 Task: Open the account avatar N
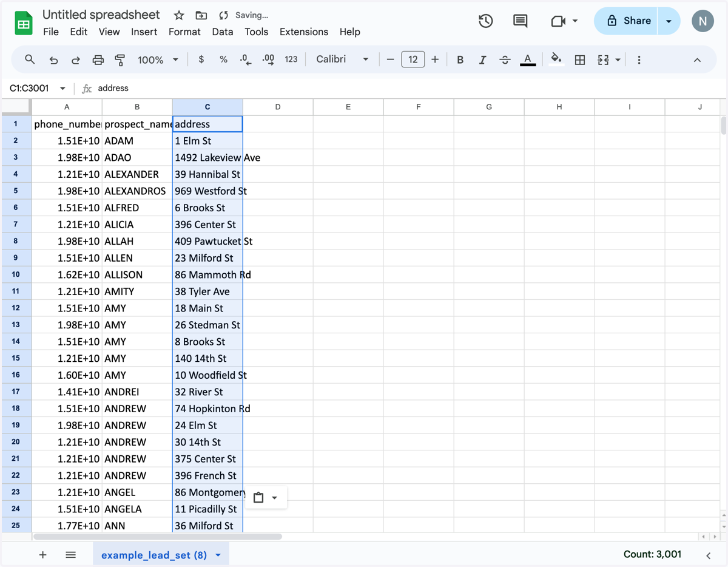703,21
